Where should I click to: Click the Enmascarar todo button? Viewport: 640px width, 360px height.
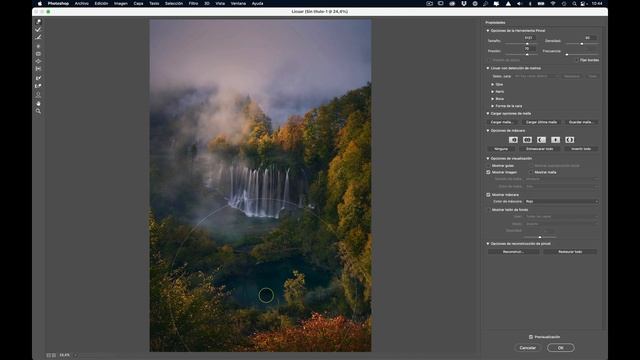tap(540, 149)
